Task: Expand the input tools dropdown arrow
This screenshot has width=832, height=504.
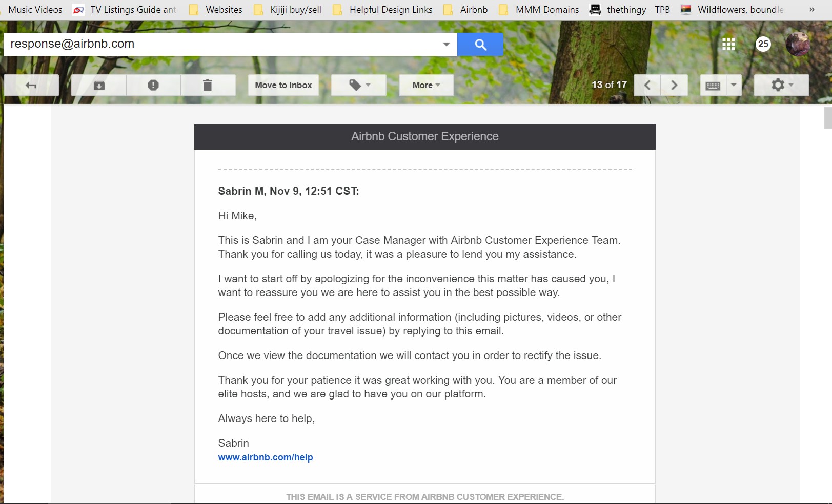Action: point(734,85)
